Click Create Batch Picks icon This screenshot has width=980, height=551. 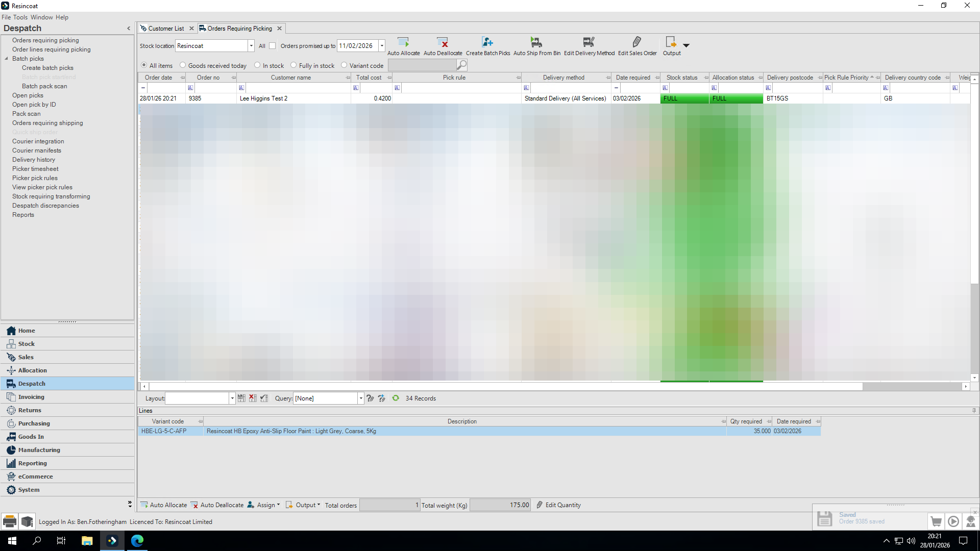487,42
